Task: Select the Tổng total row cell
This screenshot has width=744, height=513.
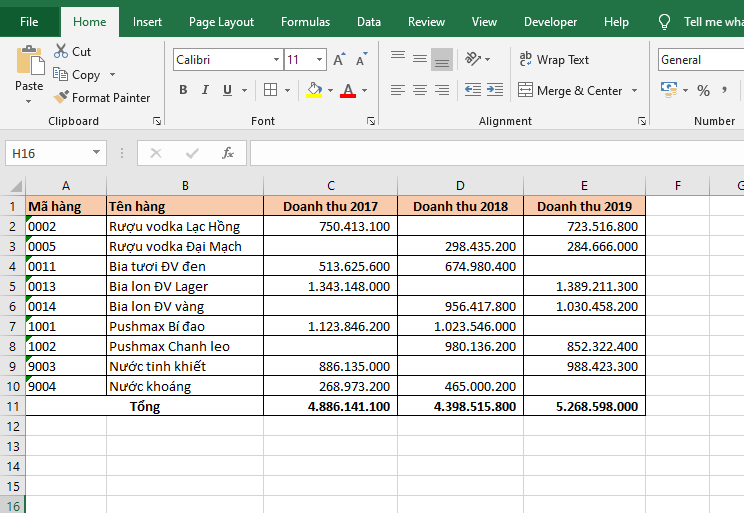Action: (x=144, y=407)
